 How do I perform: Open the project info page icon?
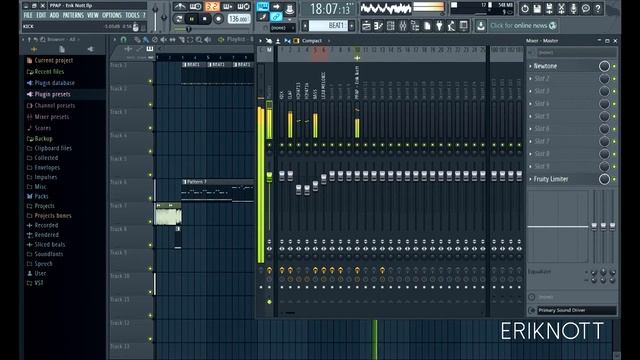point(427,26)
